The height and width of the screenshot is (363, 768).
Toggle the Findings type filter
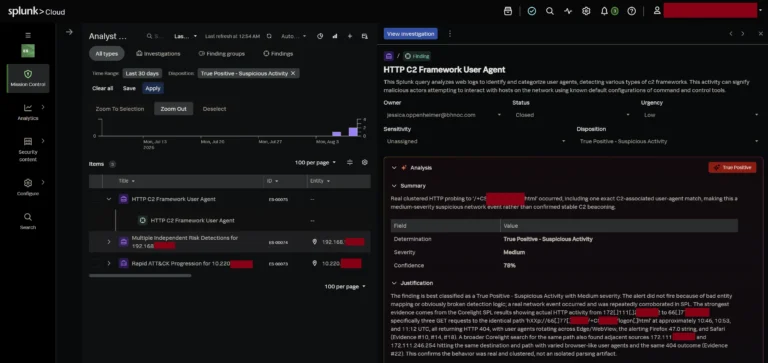click(278, 53)
